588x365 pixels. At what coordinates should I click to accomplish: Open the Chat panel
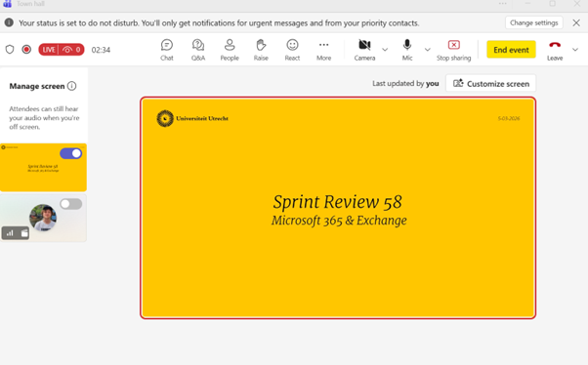click(167, 50)
